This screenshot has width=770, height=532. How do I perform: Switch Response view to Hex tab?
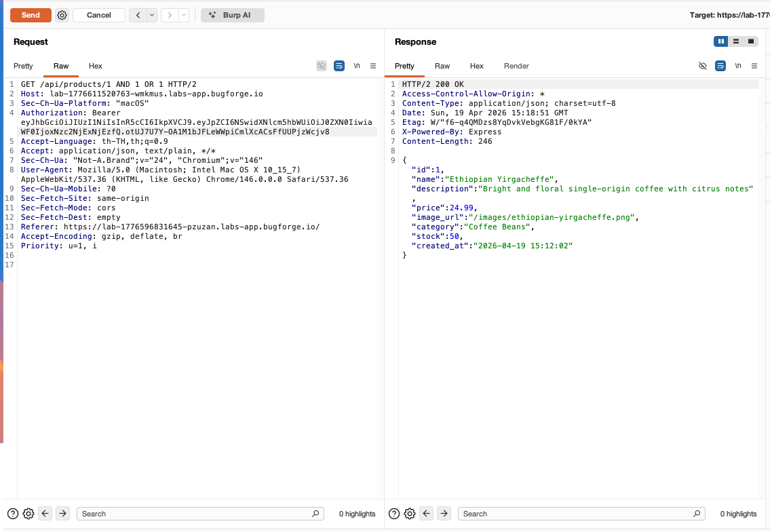point(476,66)
